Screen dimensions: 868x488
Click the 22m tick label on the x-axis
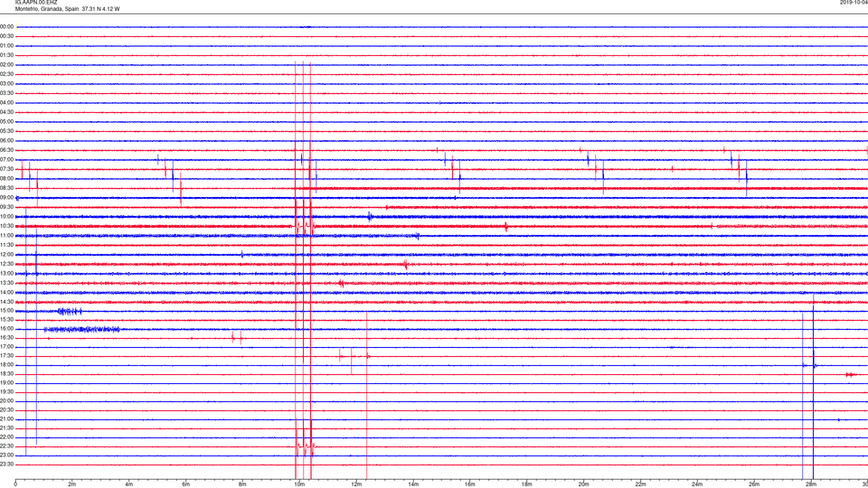(640, 484)
